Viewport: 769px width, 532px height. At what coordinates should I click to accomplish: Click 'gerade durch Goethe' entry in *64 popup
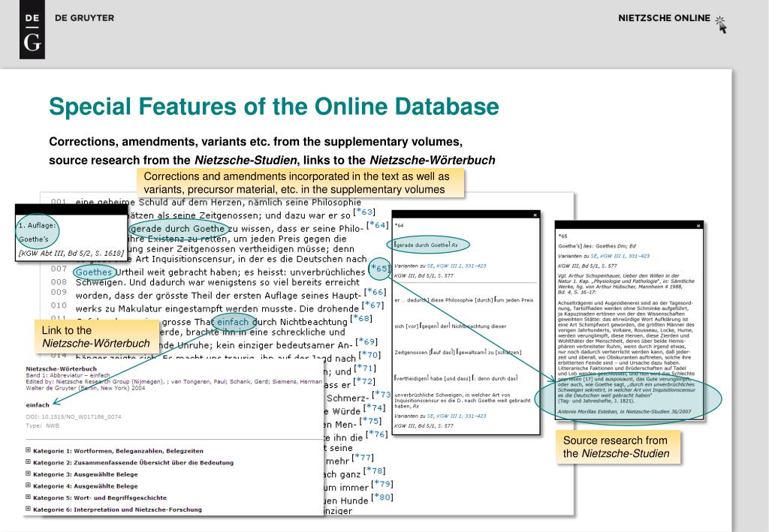tap(427, 245)
